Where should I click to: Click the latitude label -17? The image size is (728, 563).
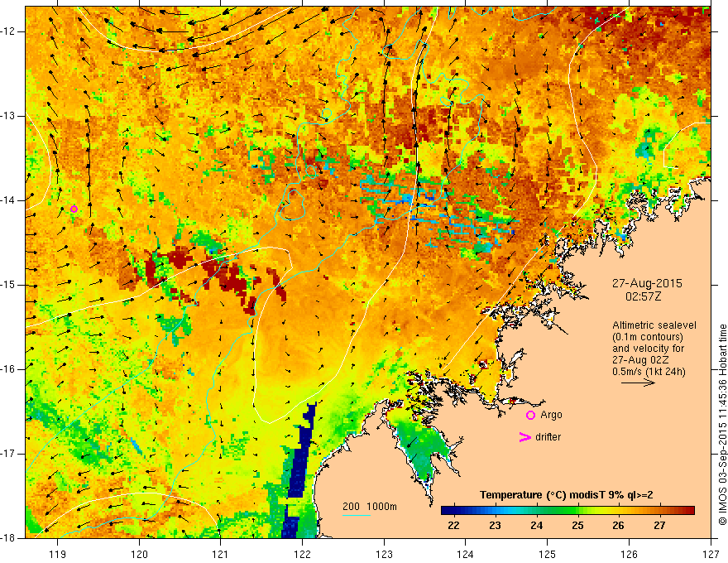9,454
